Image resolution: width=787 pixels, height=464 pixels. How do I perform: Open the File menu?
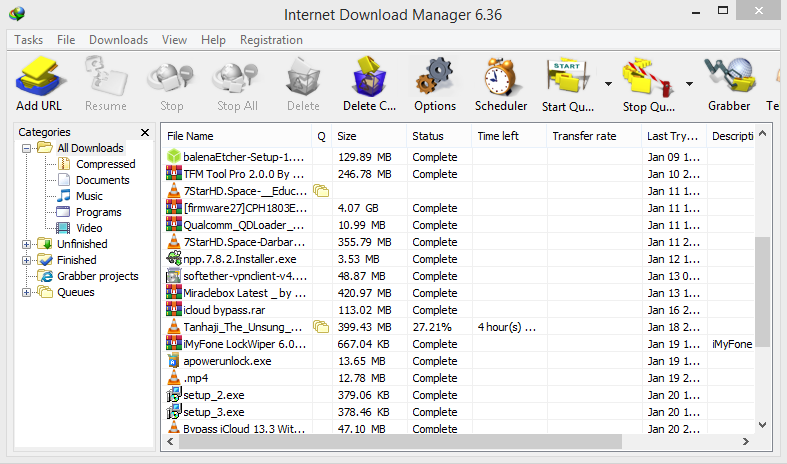click(66, 40)
